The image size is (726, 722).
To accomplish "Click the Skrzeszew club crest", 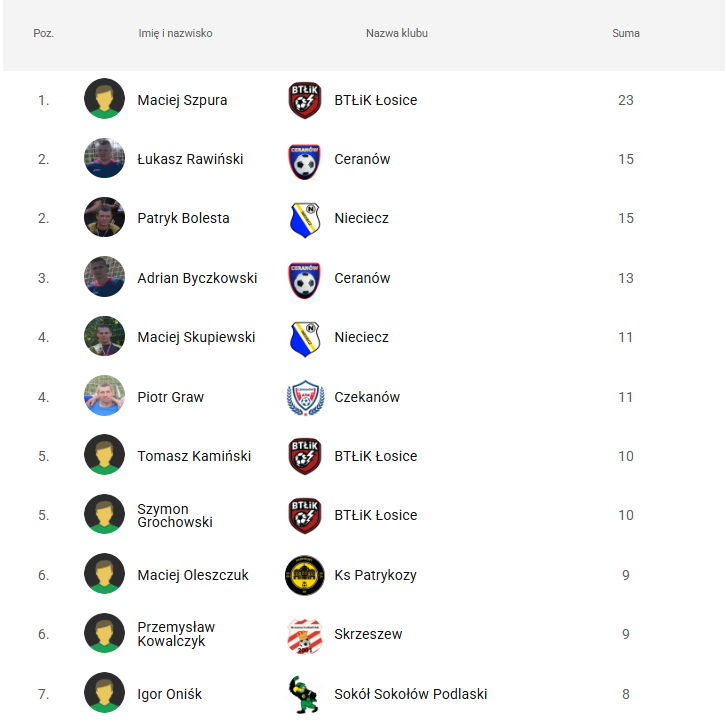I will 305,635.
